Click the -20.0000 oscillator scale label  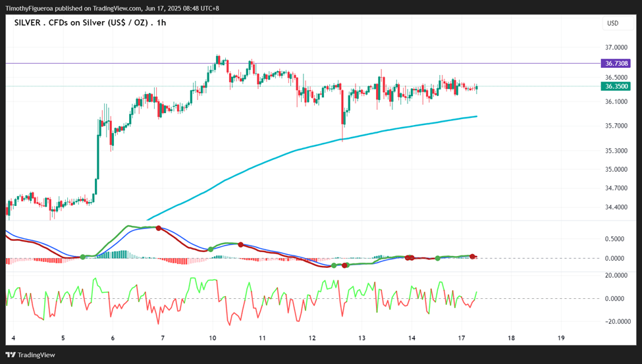(618, 322)
